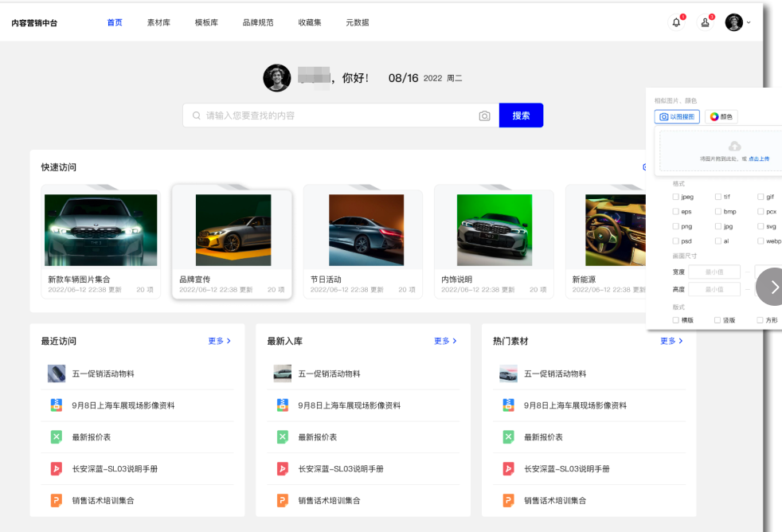Open the 素材库 tab

[158, 22]
